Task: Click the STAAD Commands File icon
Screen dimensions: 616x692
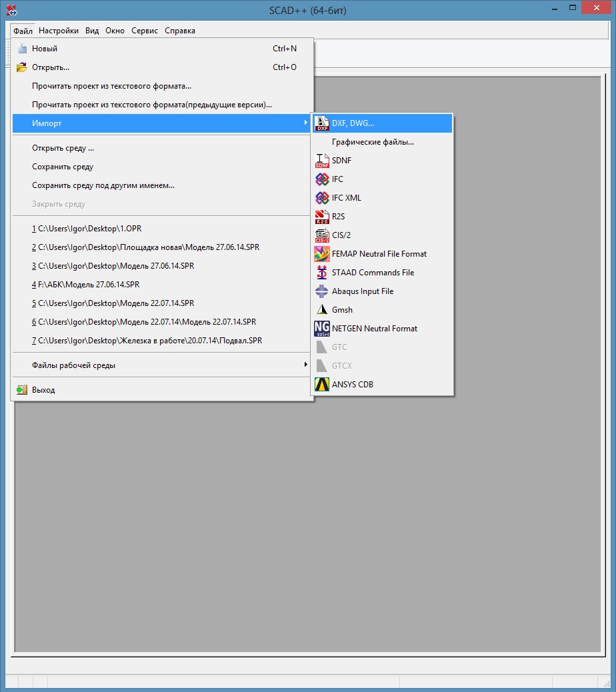Action: tap(322, 272)
